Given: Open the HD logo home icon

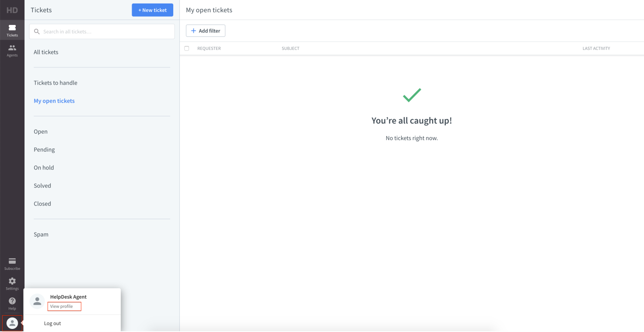Looking at the screenshot, I should click(x=12, y=10).
